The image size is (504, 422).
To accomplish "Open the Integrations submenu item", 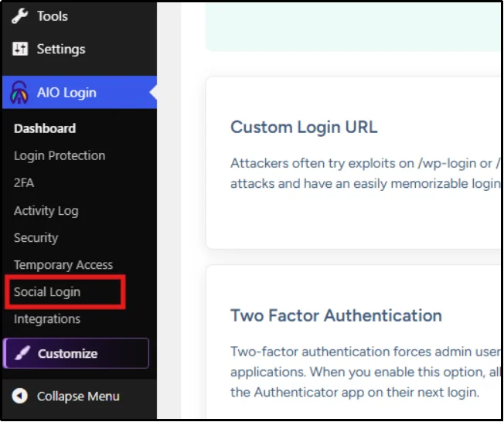I will pyautogui.click(x=47, y=319).
